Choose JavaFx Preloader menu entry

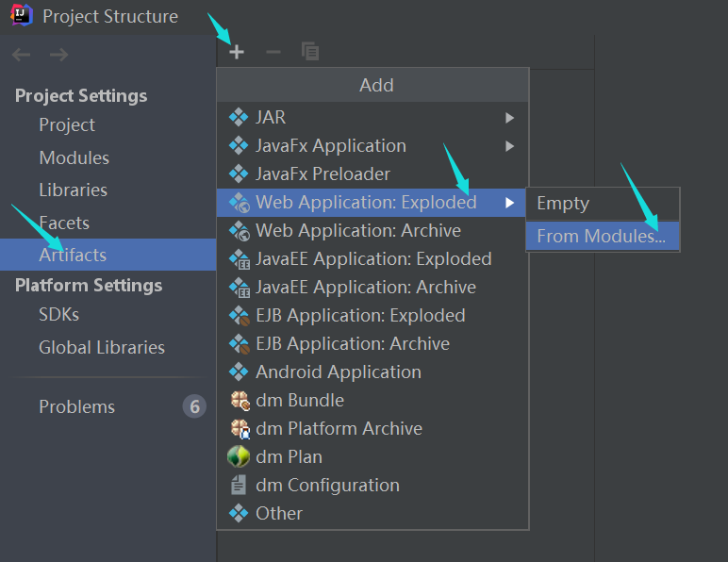[372, 174]
